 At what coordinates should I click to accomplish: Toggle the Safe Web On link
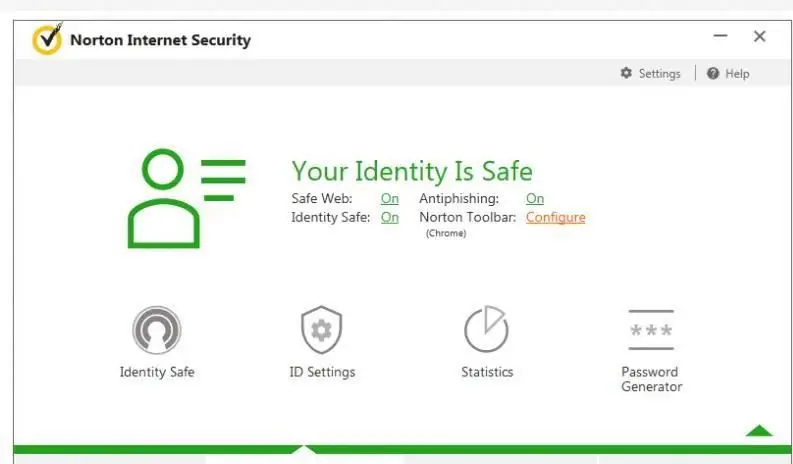pyautogui.click(x=389, y=198)
